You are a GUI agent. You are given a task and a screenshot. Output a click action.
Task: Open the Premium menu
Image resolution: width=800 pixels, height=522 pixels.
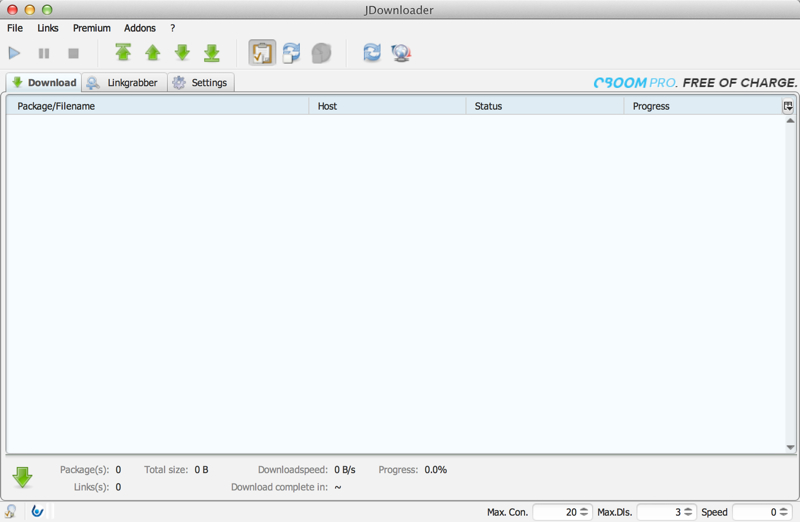92,28
